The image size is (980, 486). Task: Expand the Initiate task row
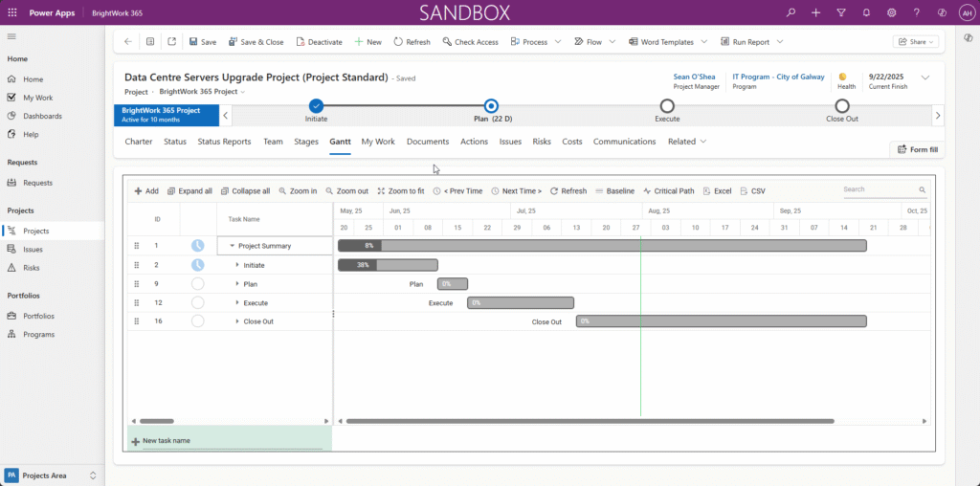[237, 265]
